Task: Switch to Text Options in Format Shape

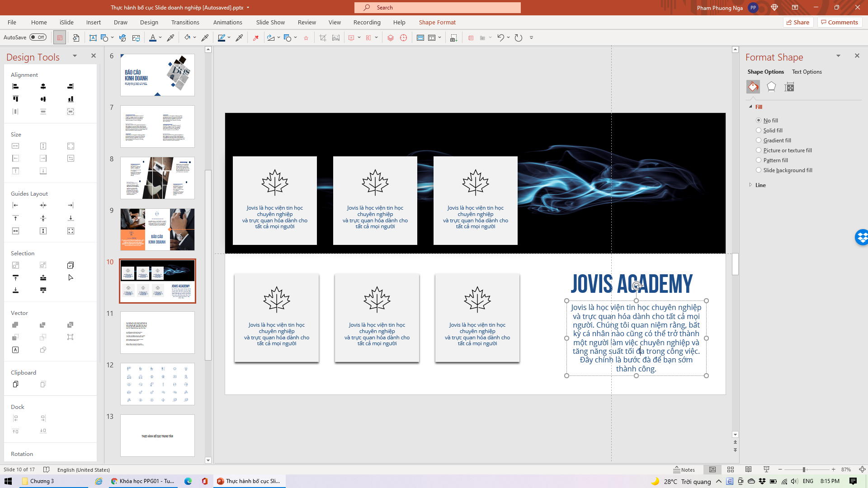Action: tap(807, 72)
